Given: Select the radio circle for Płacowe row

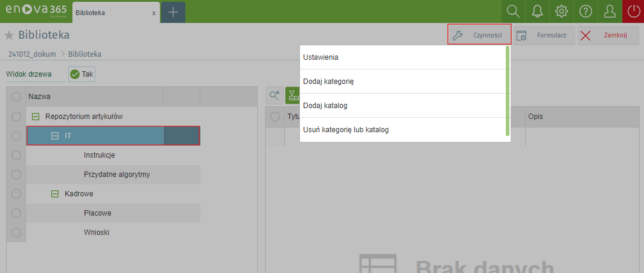Looking at the screenshot, I should (16, 213).
